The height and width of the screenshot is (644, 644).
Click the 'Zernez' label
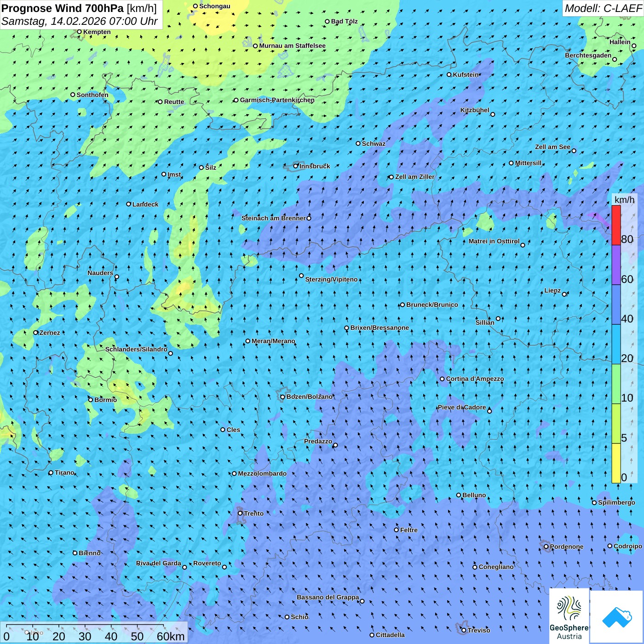tap(50, 333)
